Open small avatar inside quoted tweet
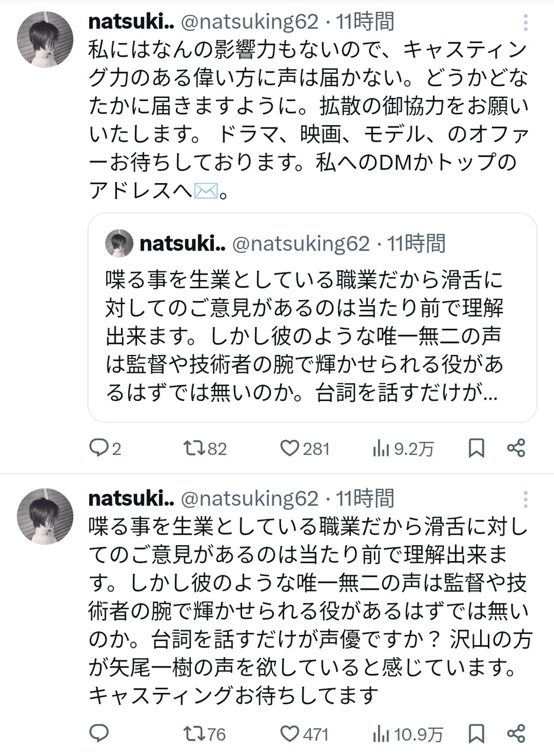The width and height of the screenshot is (554, 756). point(119,243)
